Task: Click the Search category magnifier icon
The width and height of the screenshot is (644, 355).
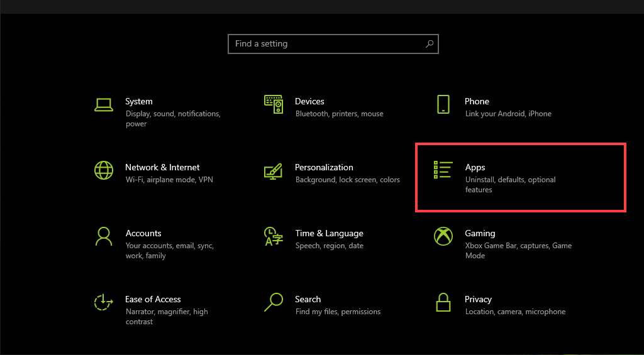Action: [x=274, y=302]
